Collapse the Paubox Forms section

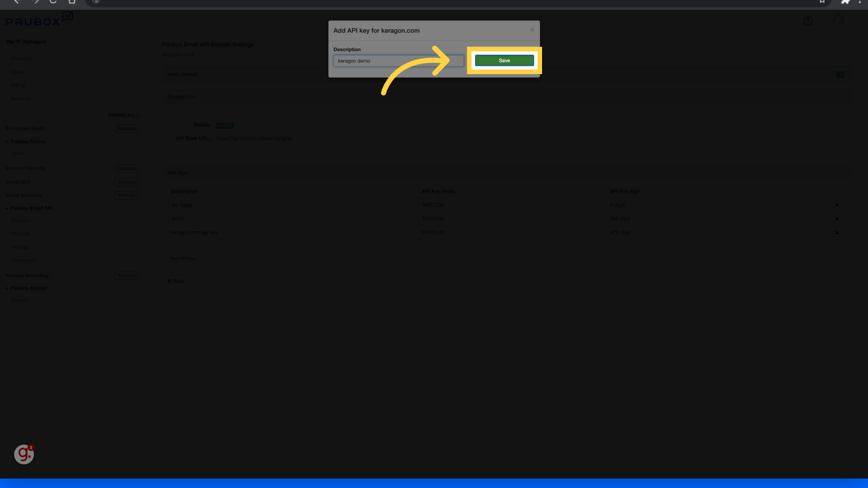25,141
